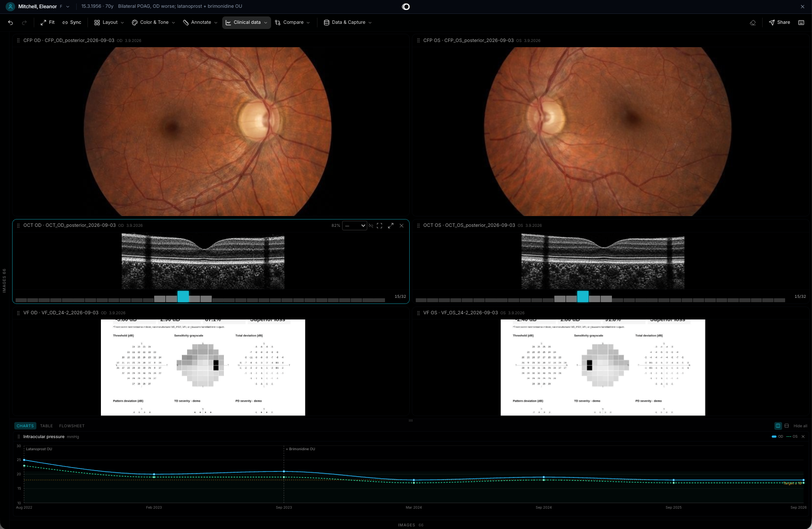Click the drag handle of the CFP OD panel
The width and height of the screenshot is (812, 529).
click(x=18, y=40)
